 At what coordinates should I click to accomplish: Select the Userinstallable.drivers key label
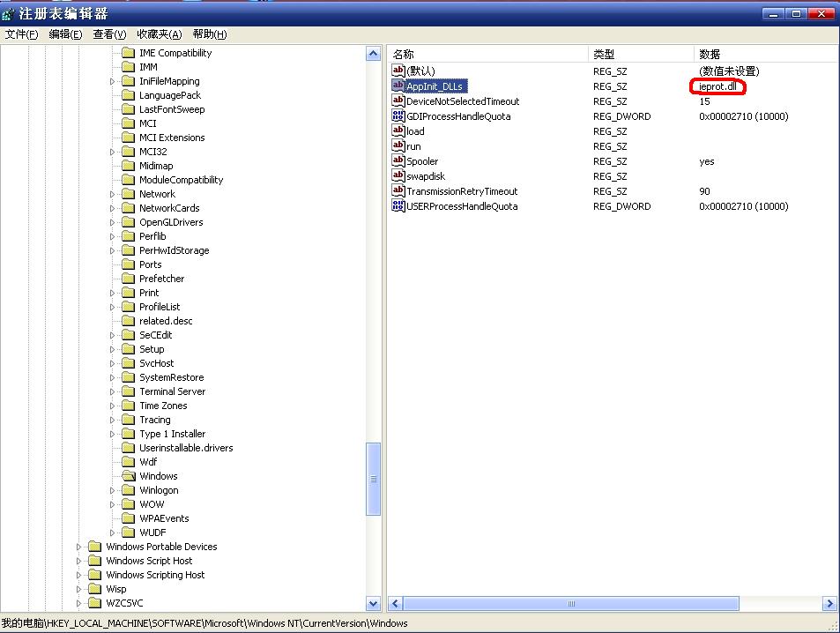coord(186,448)
